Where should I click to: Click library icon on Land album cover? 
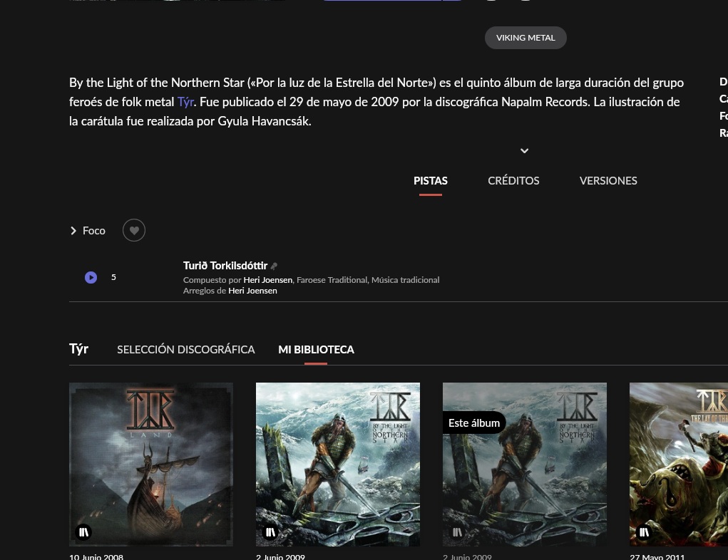coord(83,532)
